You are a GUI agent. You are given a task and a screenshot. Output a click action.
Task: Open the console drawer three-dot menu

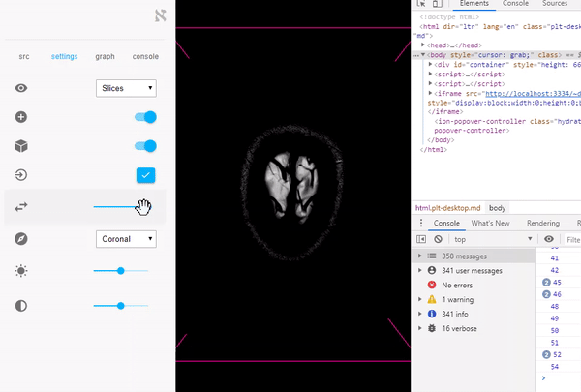tap(421, 223)
